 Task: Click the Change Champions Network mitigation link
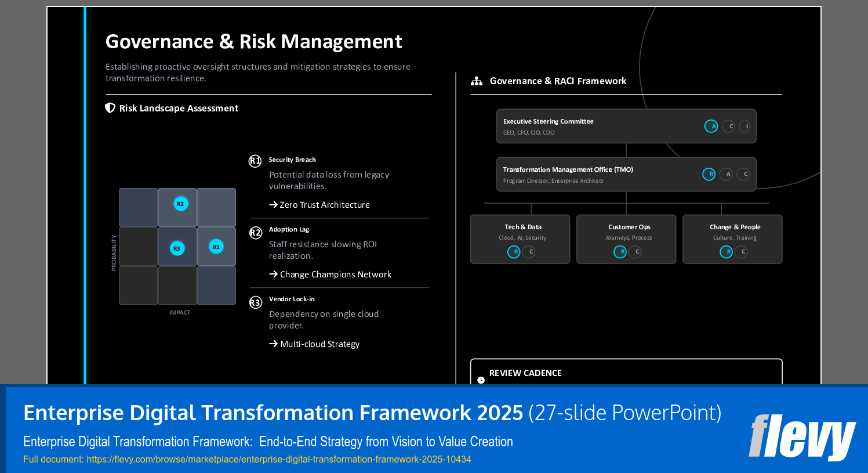[x=335, y=274]
